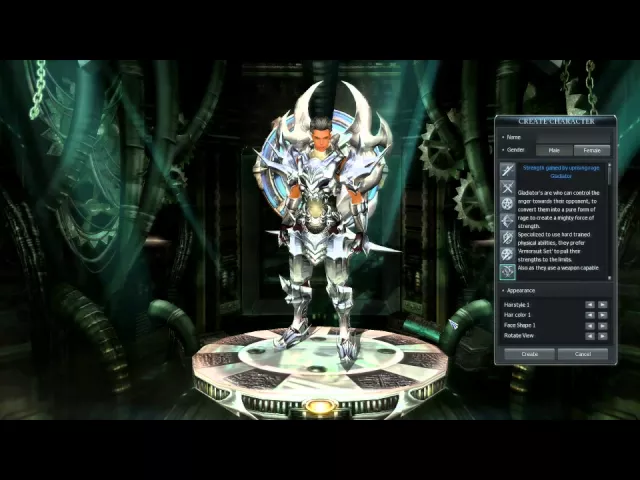
Task: Click the 'Gender' label
Action: tap(516, 150)
